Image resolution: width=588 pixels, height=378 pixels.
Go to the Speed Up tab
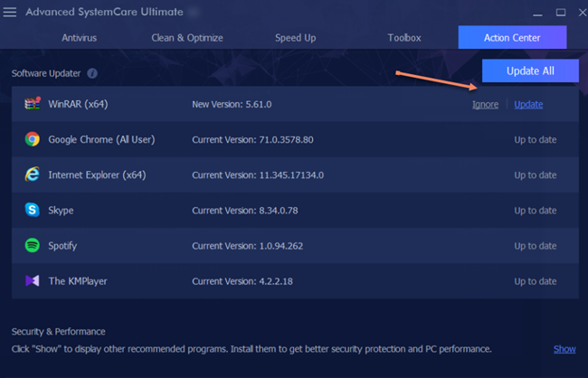[296, 38]
